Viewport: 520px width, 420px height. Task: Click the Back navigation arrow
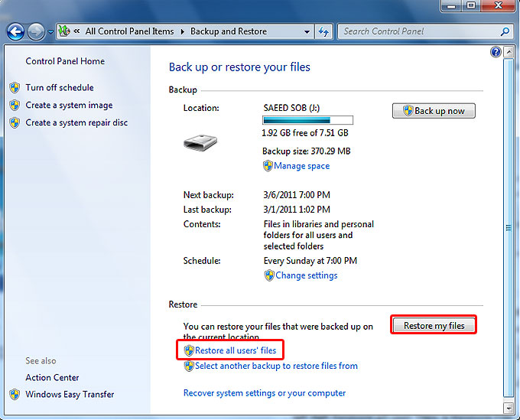coord(15,32)
